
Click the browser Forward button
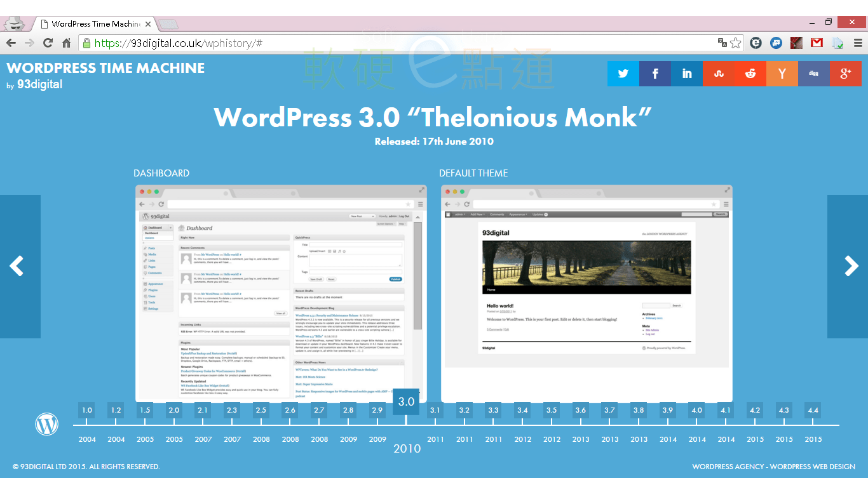pyautogui.click(x=29, y=43)
